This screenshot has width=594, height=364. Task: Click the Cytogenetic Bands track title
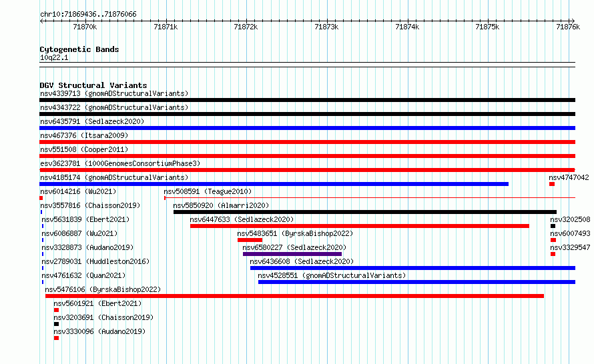[x=79, y=49]
